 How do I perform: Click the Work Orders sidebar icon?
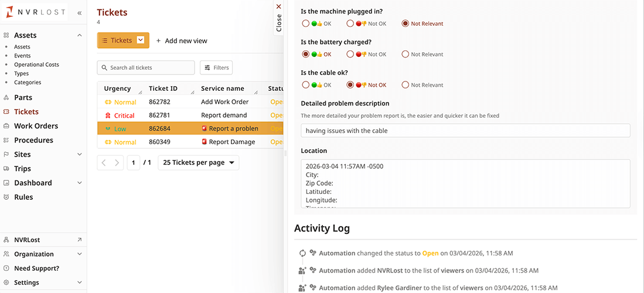point(6,126)
